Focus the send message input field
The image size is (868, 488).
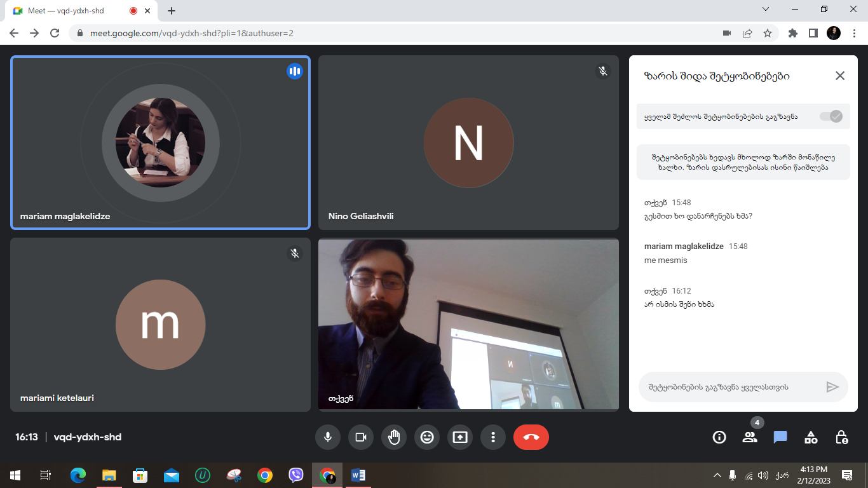tap(731, 386)
